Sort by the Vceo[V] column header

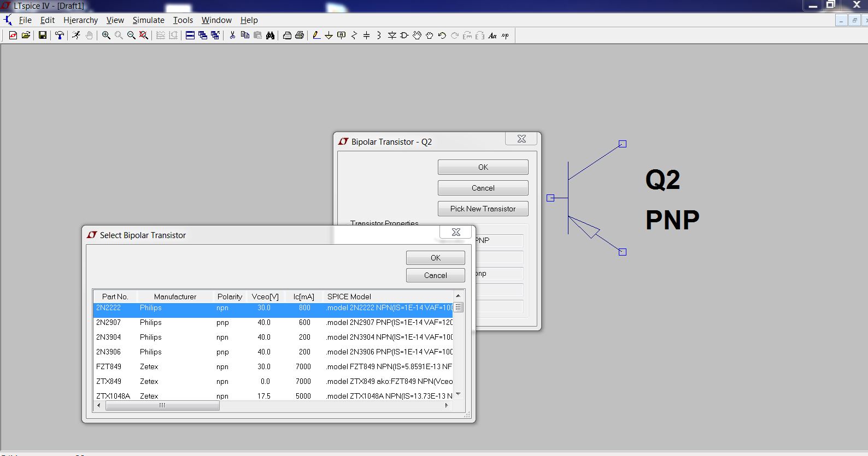point(265,297)
